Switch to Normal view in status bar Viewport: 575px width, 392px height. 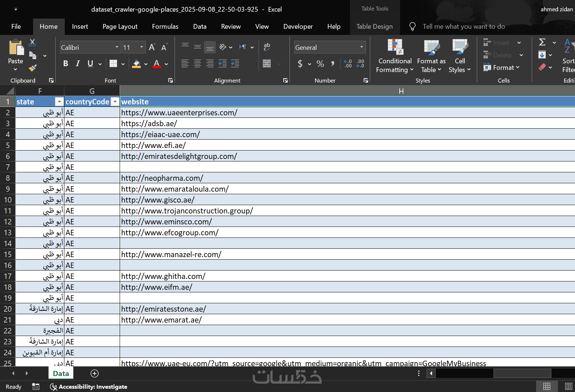click(x=547, y=387)
